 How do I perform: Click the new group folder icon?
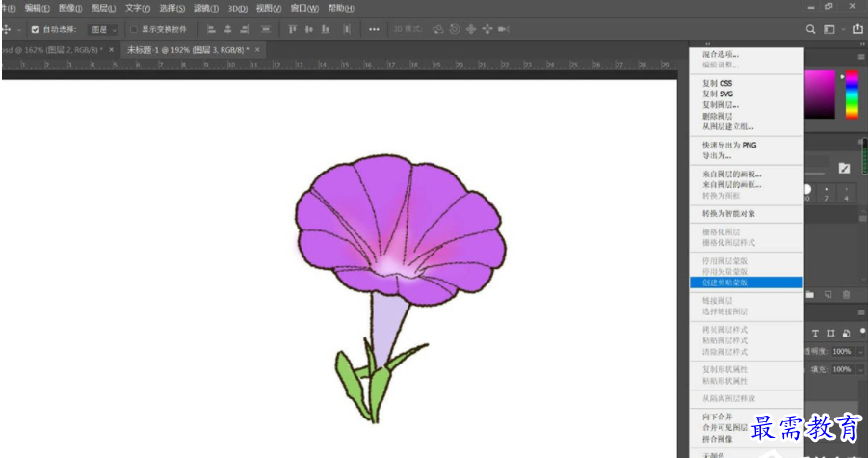[810, 294]
